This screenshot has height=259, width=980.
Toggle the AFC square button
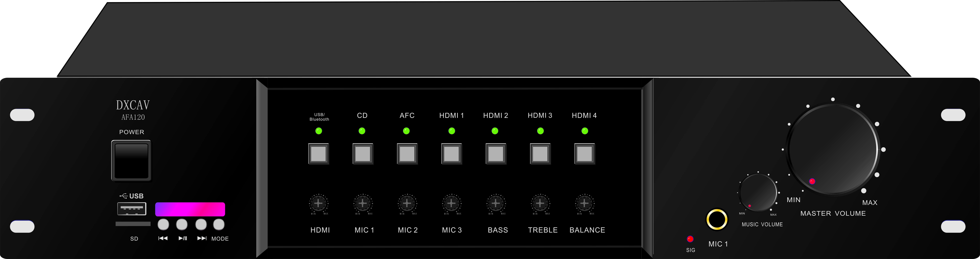tap(407, 154)
